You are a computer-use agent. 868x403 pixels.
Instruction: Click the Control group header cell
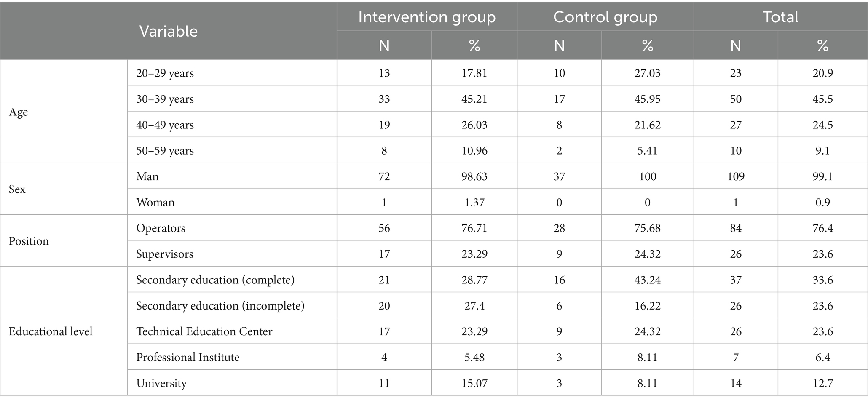[605, 17]
